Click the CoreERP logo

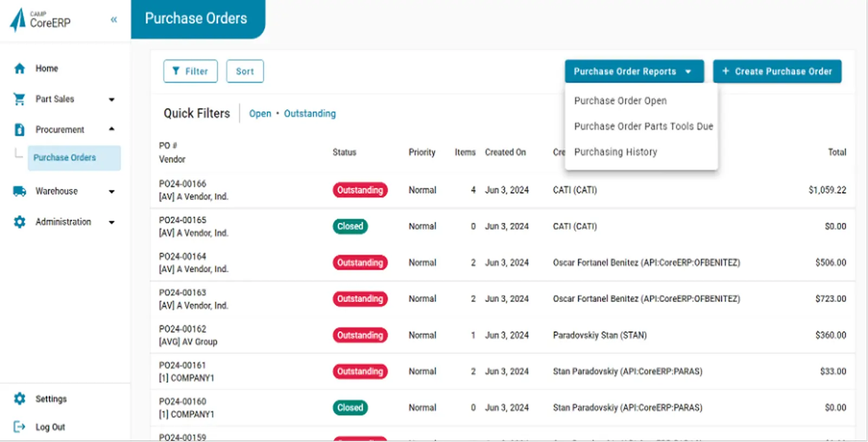[x=41, y=20]
